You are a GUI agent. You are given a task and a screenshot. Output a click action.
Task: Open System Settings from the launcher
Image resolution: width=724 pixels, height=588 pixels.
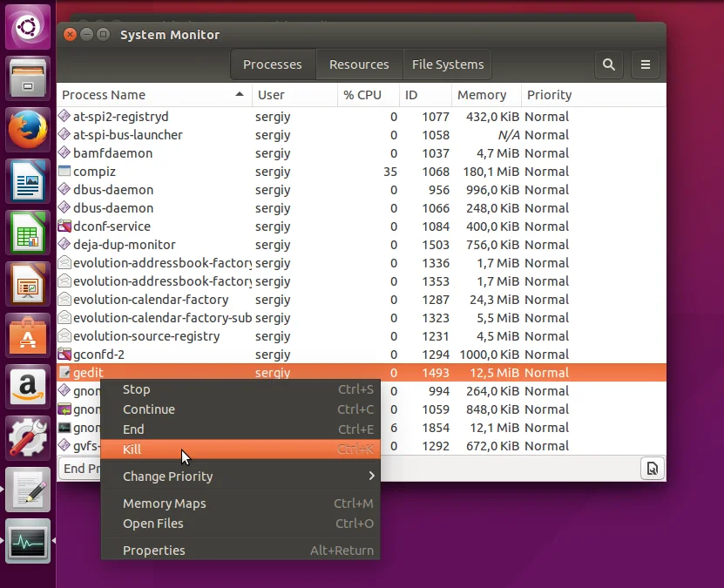point(28,437)
